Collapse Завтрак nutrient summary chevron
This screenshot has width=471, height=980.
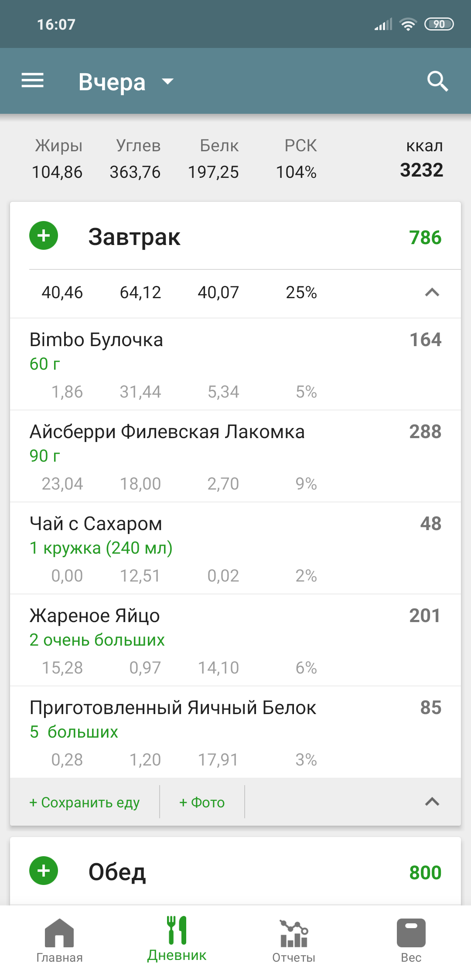pyautogui.click(x=432, y=293)
